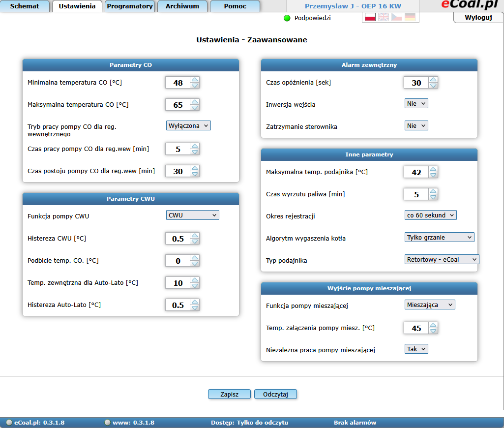This screenshot has height=428, width=504.
Task: Click the Czas opóźnienia input field
Action: click(x=416, y=83)
